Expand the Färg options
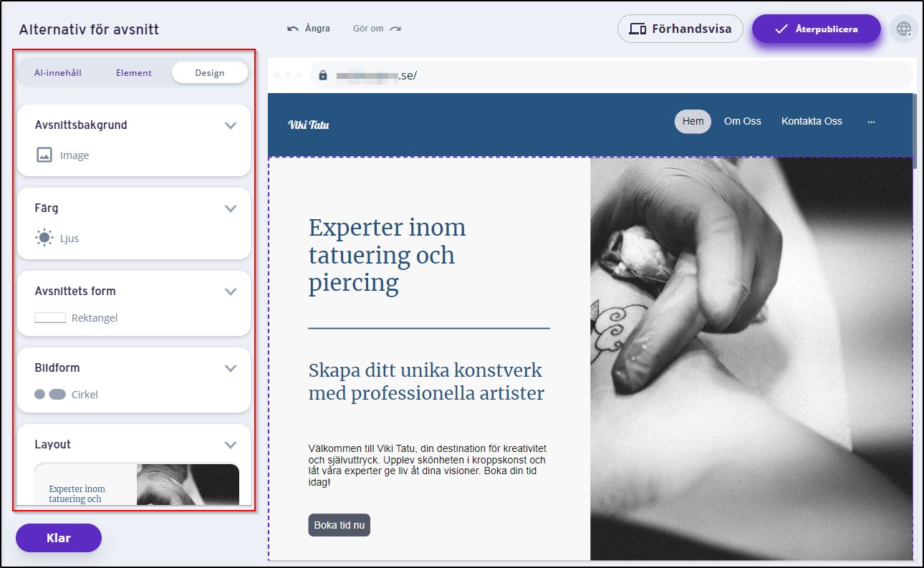The image size is (924, 568). 230,208
